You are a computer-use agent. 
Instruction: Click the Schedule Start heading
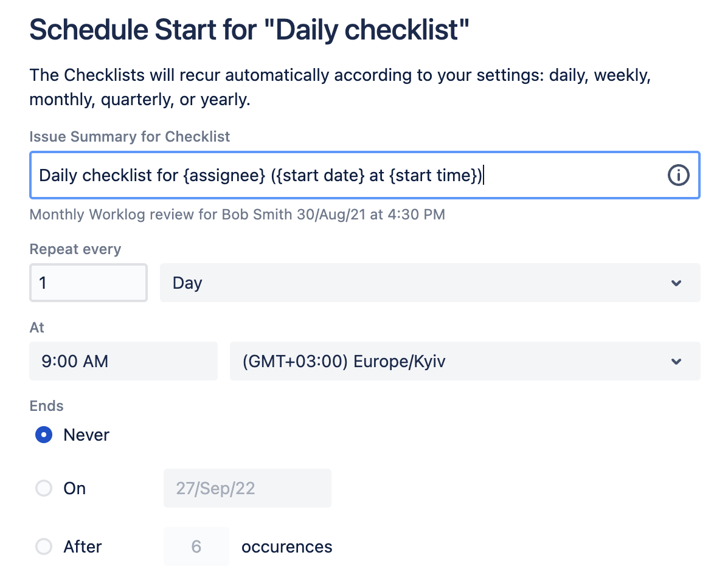click(249, 29)
